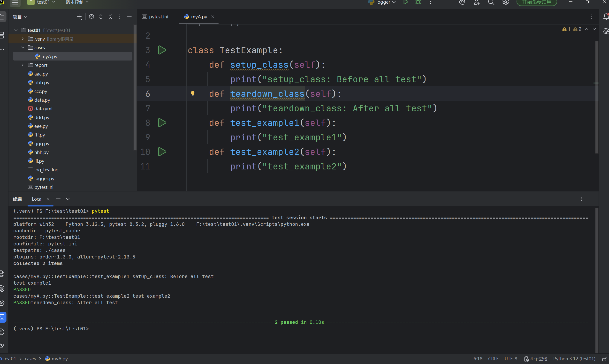
Task: Click the select opened file target icon
Action: click(x=91, y=17)
